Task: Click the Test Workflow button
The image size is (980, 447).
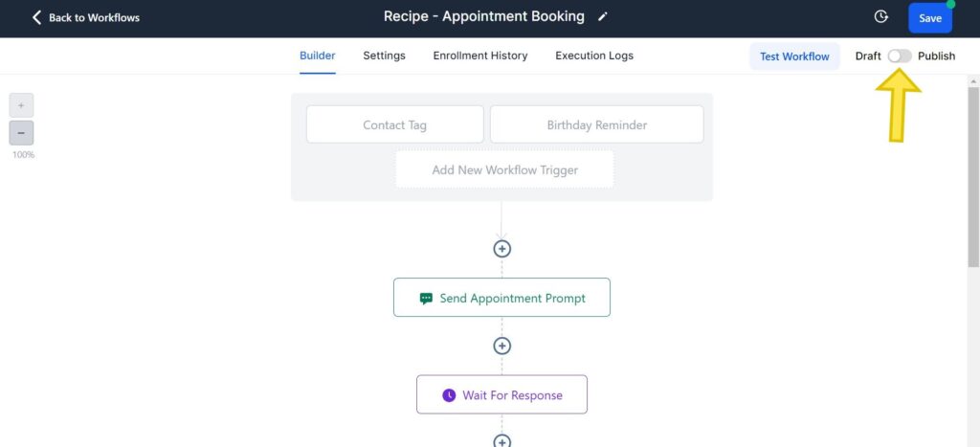Action: 794,56
